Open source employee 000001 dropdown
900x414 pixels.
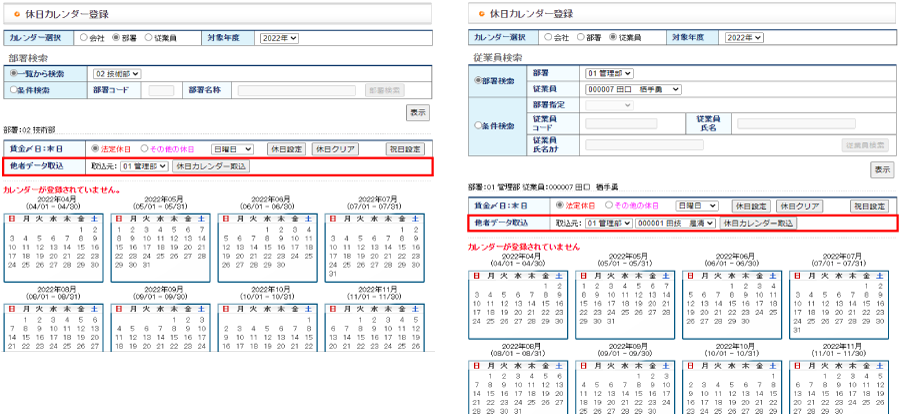(x=676, y=223)
